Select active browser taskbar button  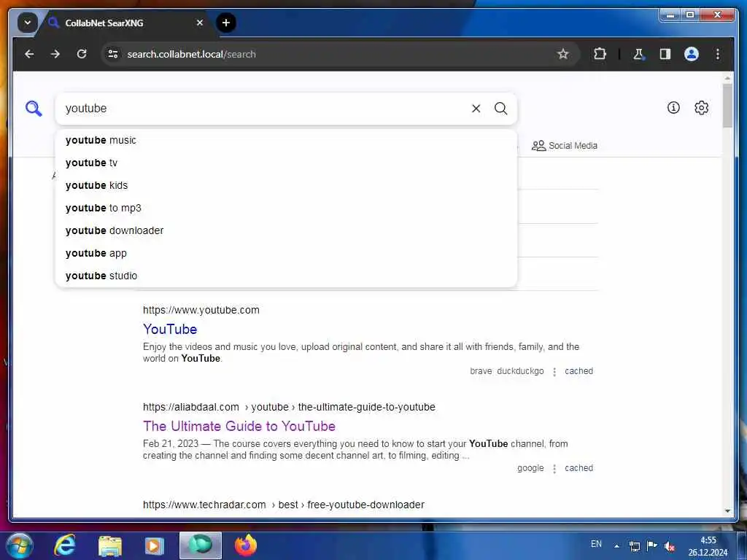coord(201,545)
